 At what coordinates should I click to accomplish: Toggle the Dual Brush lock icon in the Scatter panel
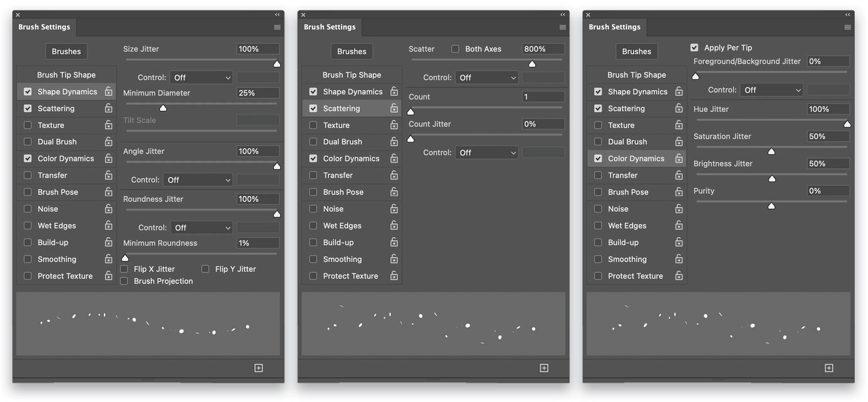coord(394,142)
